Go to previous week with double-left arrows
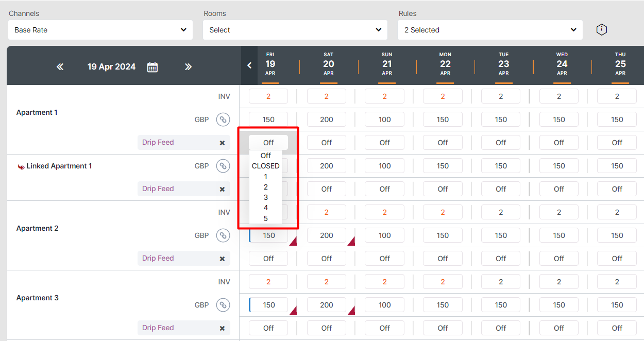The height and width of the screenshot is (341, 644). click(x=60, y=67)
